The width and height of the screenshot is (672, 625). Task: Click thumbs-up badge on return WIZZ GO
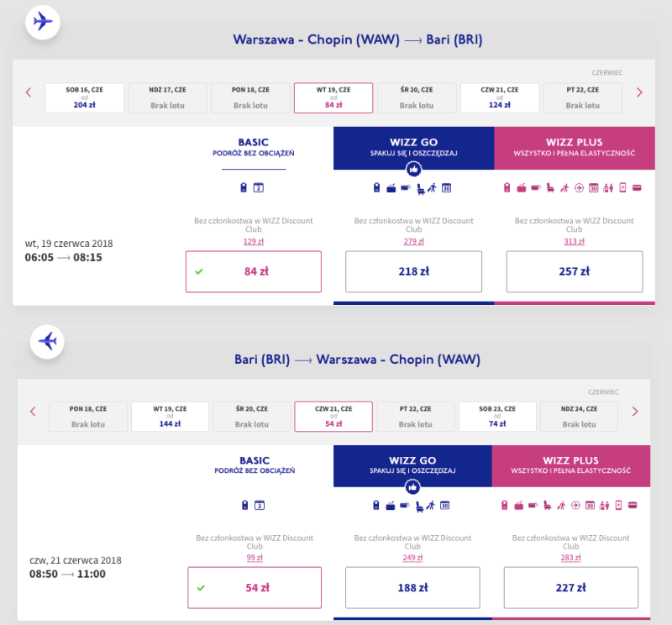tap(412, 487)
